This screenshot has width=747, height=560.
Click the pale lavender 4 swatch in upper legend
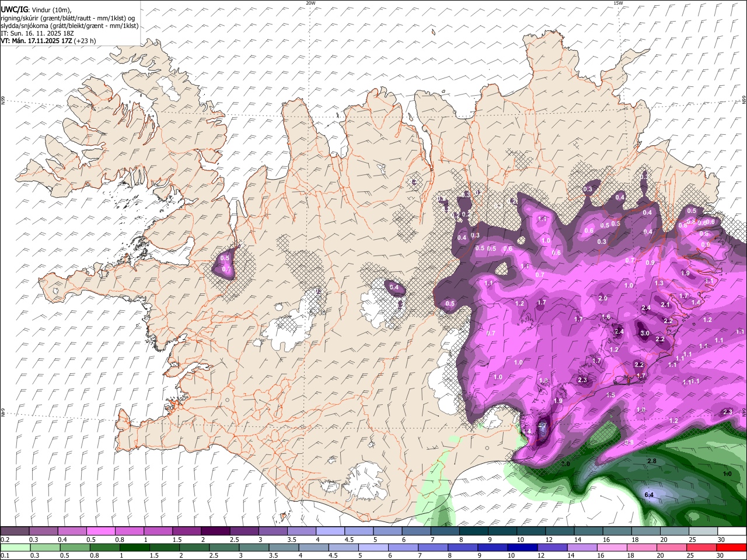(x=330, y=531)
